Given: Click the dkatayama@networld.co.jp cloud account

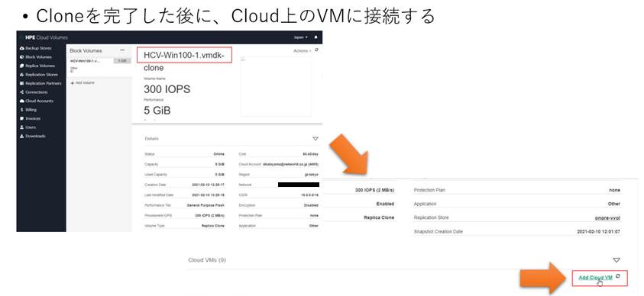Looking at the screenshot, I should (291, 164).
